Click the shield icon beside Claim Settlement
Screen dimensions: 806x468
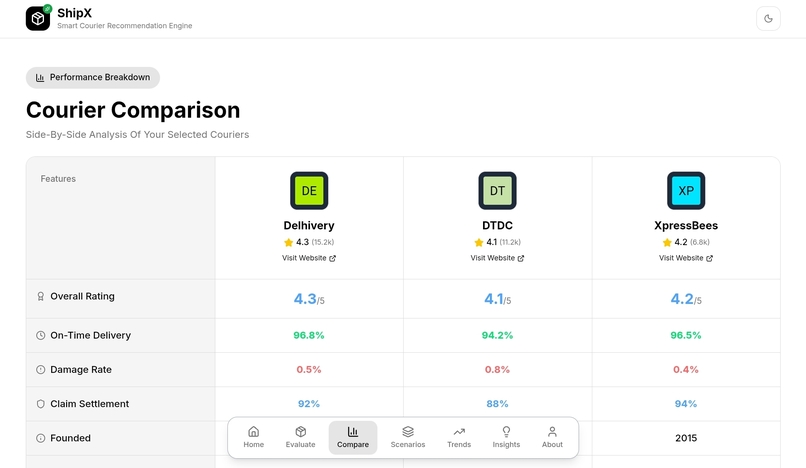click(x=41, y=404)
